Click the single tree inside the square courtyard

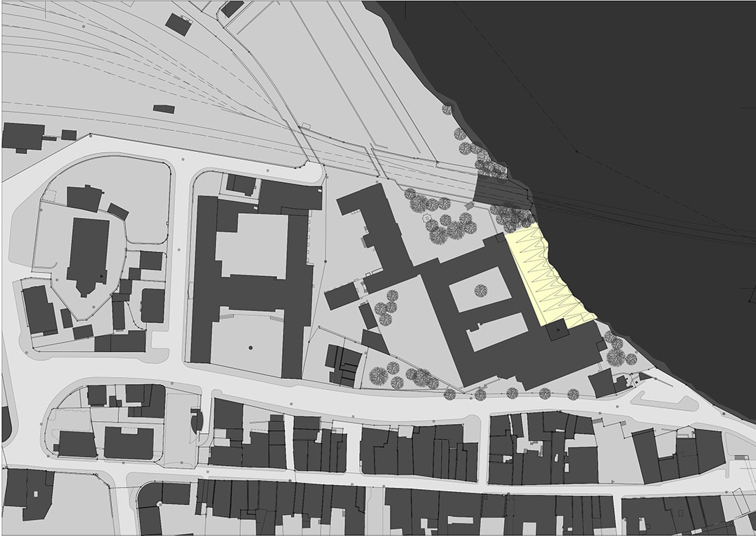[x=480, y=290]
